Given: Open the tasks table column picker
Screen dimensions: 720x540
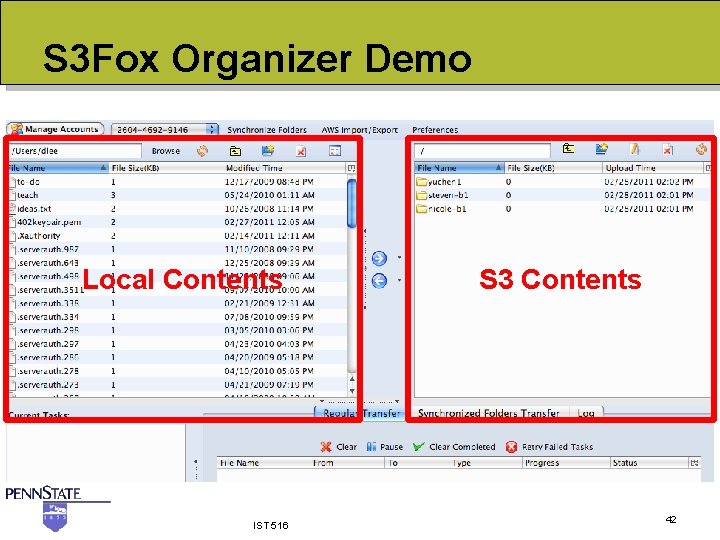Looking at the screenshot, I should point(695,463).
